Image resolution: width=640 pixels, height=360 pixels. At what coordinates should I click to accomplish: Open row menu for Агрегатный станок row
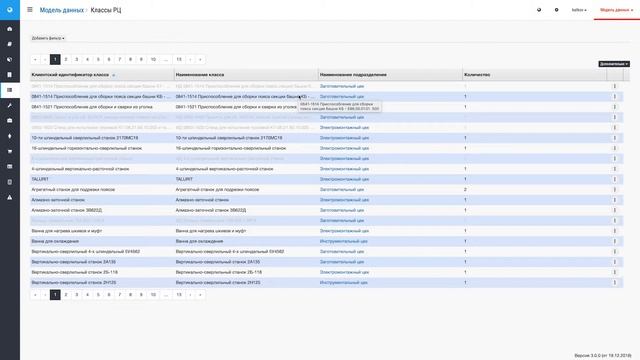pyautogui.click(x=615, y=189)
